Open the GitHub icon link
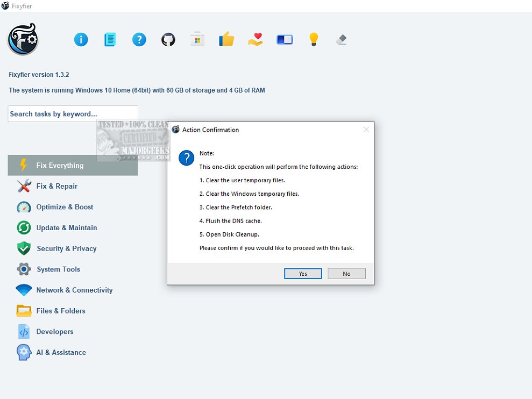This screenshot has height=399, width=532. pyautogui.click(x=168, y=39)
